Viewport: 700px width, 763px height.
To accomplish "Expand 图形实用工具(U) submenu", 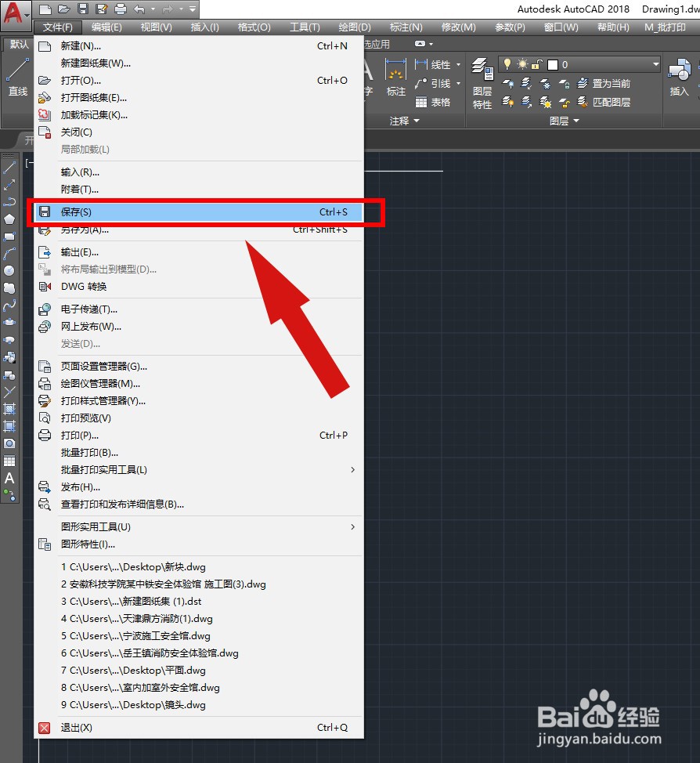I will coord(197,526).
